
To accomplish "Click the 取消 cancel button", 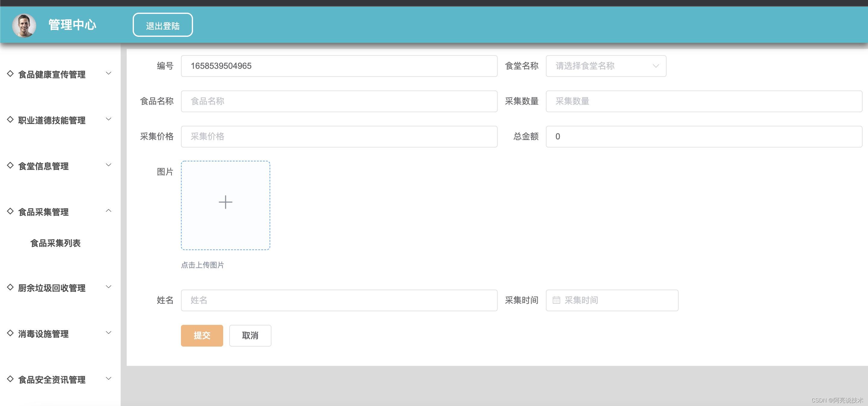I will 250,336.
